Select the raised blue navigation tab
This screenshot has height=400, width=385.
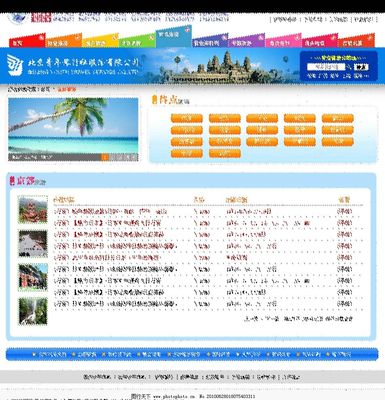pyautogui.click(x=173, y=36)
